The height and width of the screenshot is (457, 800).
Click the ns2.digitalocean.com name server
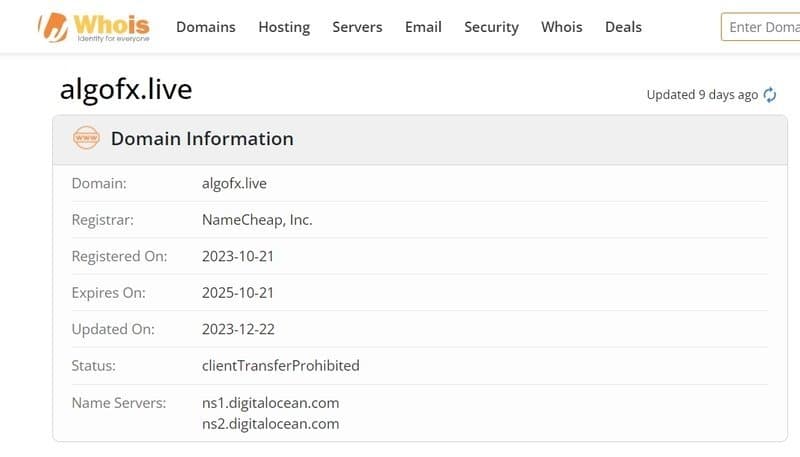click(270, 424)
